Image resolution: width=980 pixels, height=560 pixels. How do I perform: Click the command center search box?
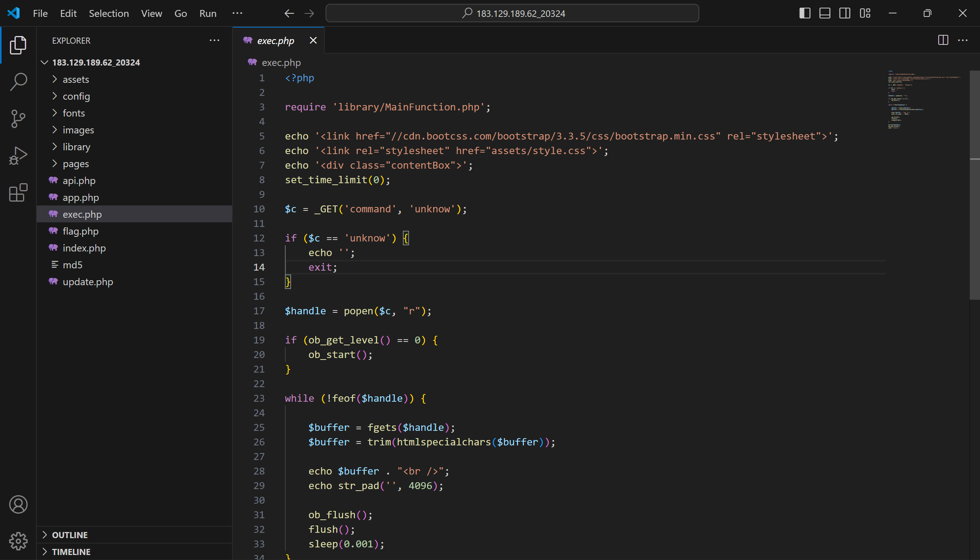pyautogui.click(x=512, y=13)
